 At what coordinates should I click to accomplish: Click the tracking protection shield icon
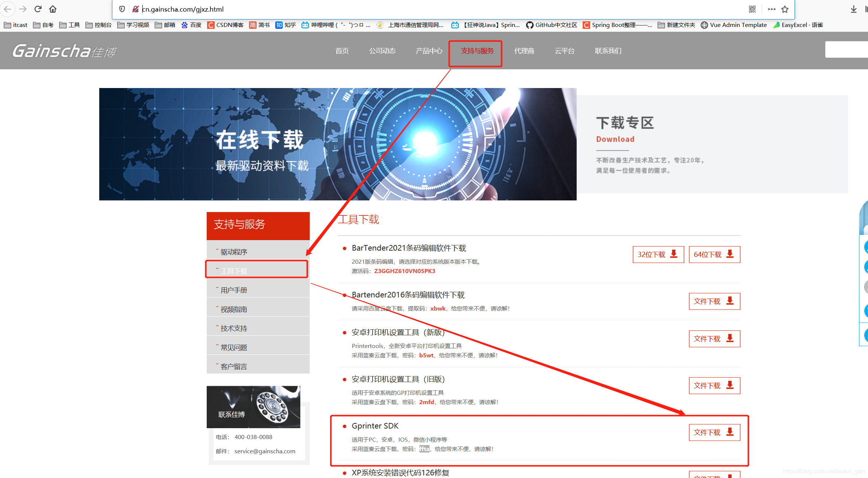(122, 9)
